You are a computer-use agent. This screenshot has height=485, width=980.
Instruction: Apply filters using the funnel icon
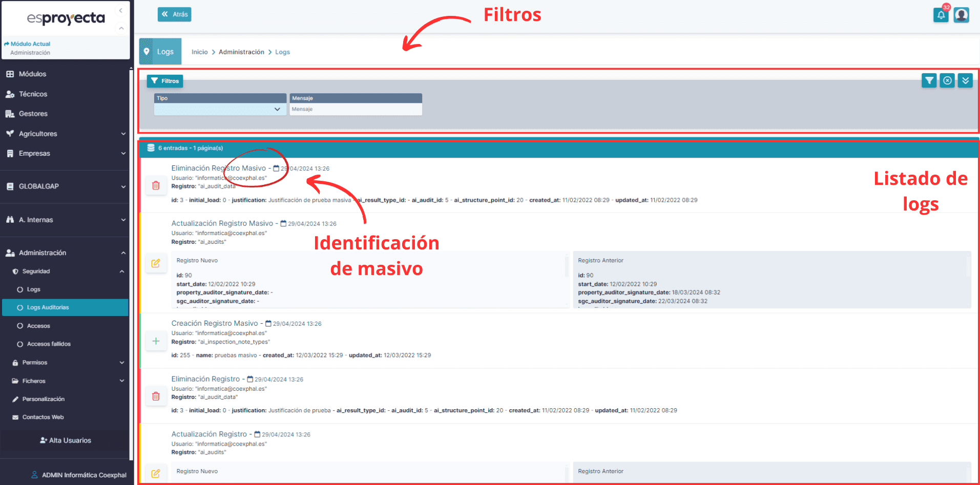929,80
